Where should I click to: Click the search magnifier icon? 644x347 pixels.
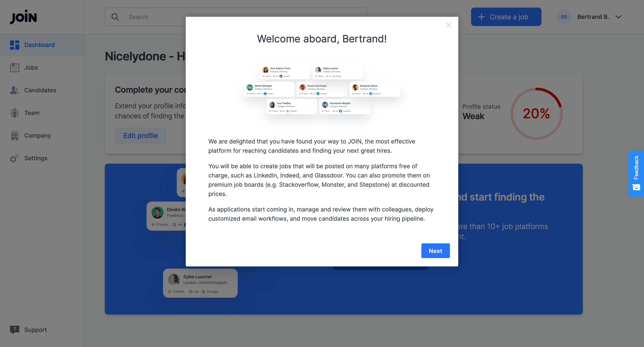(x=115, y=17)
